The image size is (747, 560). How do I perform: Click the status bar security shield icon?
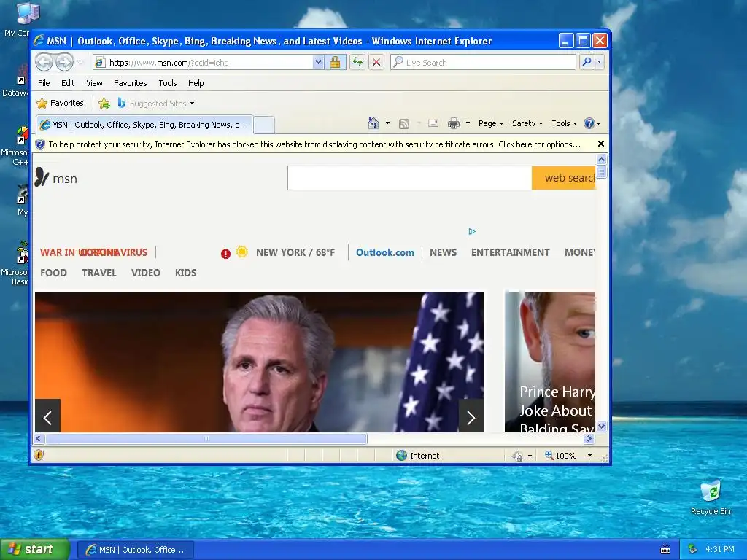[x=39, y=455]
